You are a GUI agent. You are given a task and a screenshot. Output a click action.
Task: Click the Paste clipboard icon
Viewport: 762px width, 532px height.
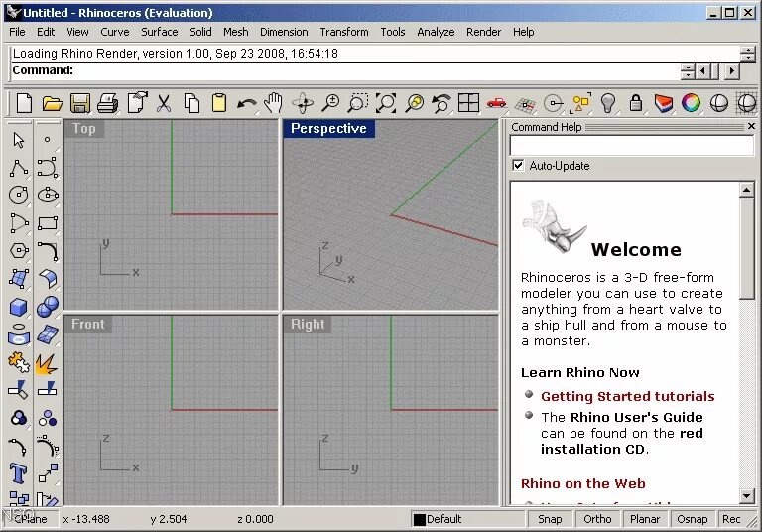click(x=219, y=103)
